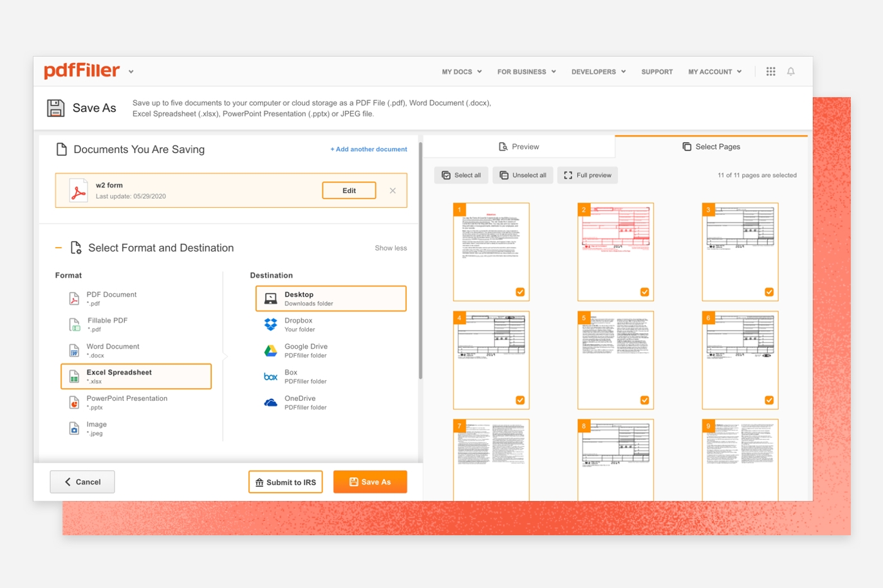
Task: Toggle checkbox on page 4 thumbnail
Action: tap(520, 400)
